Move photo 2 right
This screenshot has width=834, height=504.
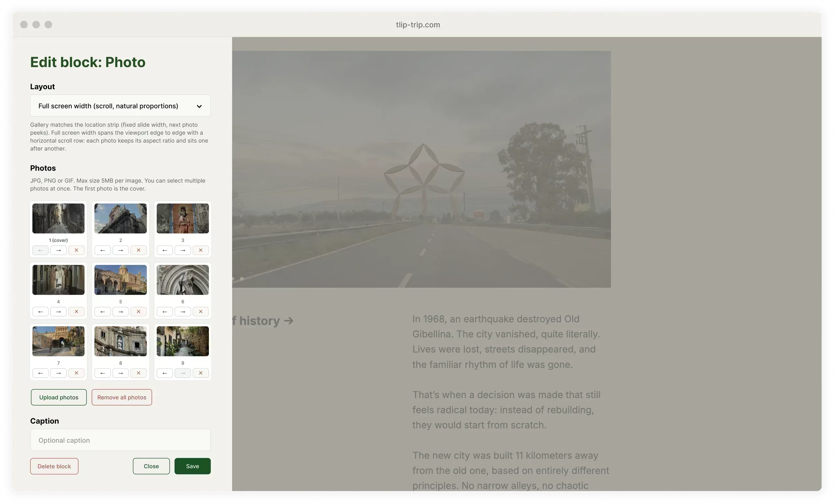[121, 250]
